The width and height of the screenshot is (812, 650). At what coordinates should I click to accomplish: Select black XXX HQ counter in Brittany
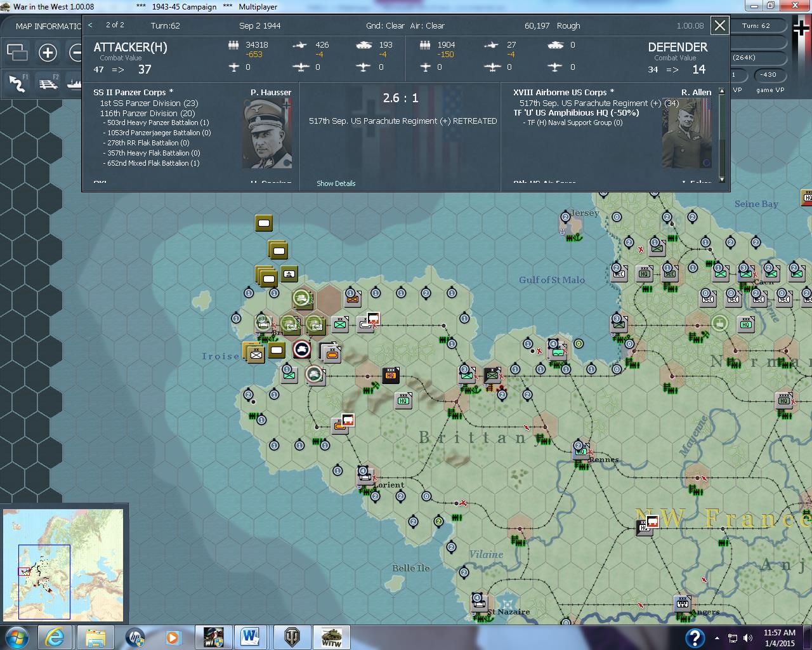click(x=390, y=375)
